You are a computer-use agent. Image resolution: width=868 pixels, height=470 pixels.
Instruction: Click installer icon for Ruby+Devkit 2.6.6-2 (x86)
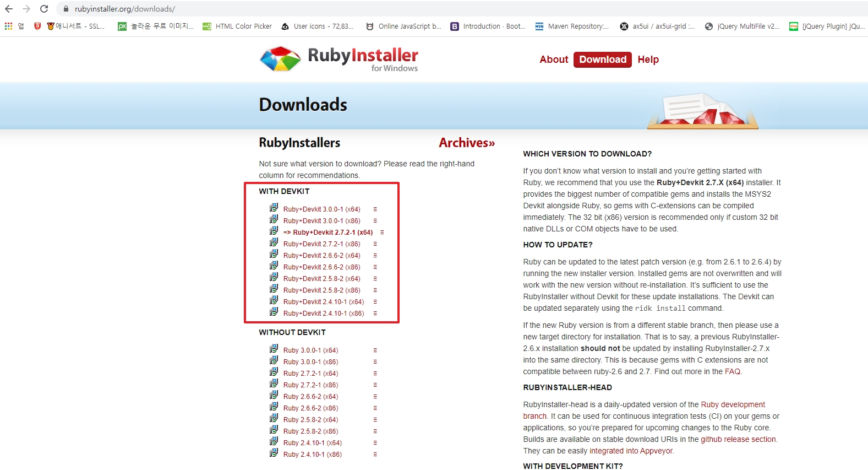click(274, 266)
